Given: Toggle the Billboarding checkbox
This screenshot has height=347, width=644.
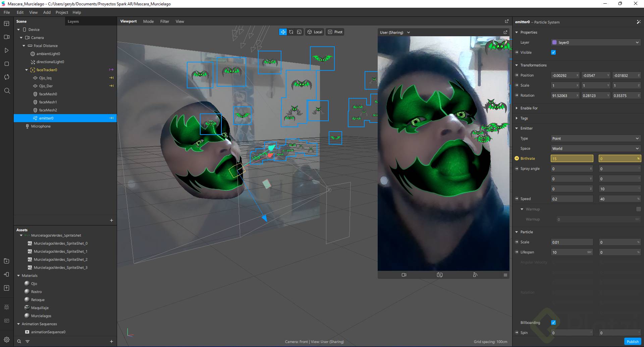Looking at the screenshot, I should (553, 323).
